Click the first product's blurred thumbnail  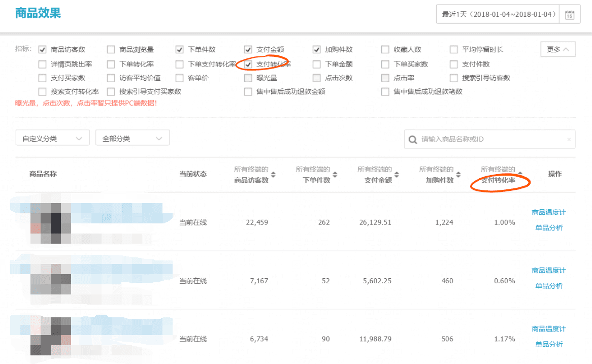pos(51,223)
